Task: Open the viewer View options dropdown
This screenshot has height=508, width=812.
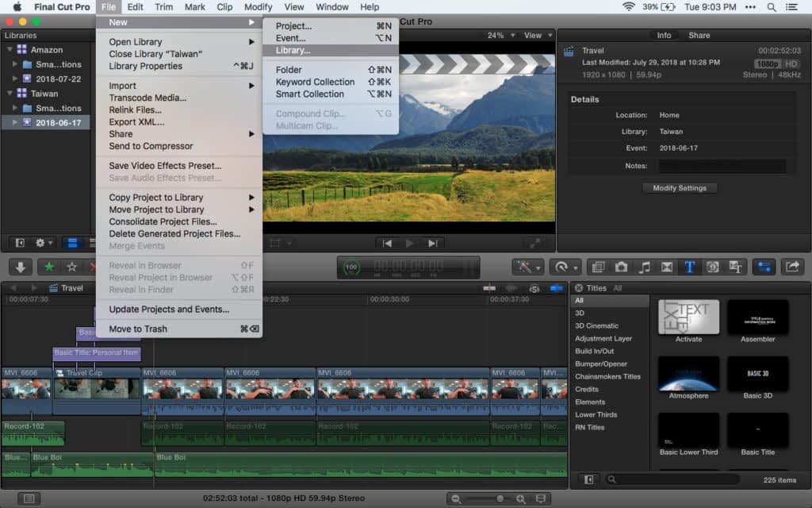Action: click(x=538, y=35)
